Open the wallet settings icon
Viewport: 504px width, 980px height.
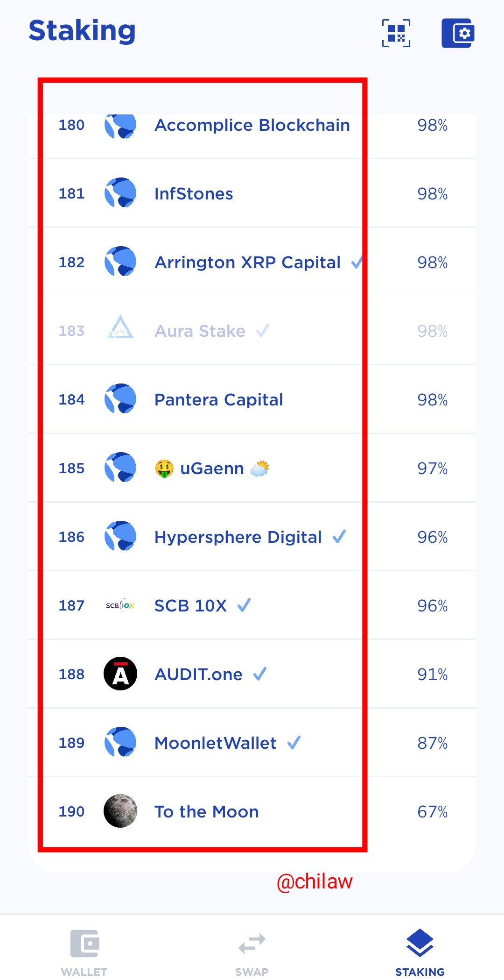pyautogui.click(x=458, y=33)
